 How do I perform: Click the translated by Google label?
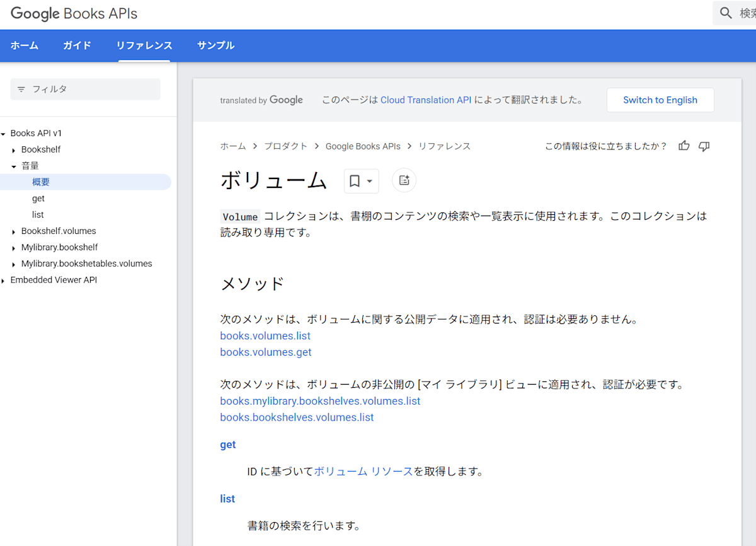coord(261,100)
